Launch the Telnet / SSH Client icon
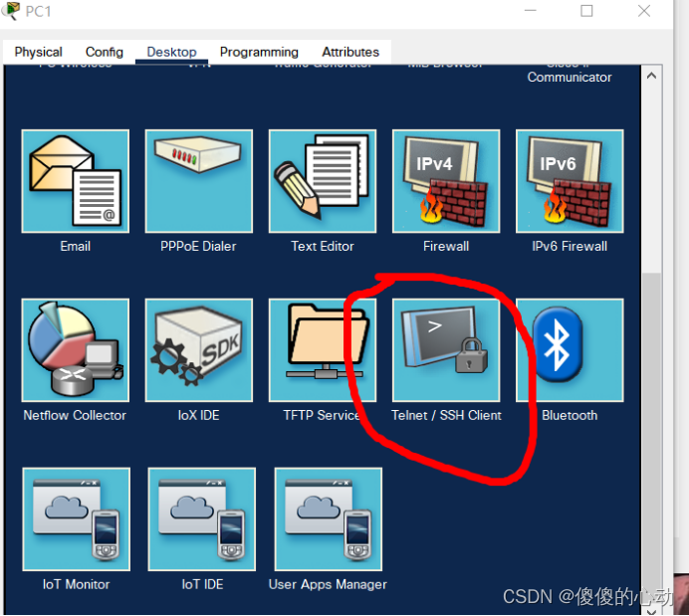689x616 pixels. [x=446, y=350]
